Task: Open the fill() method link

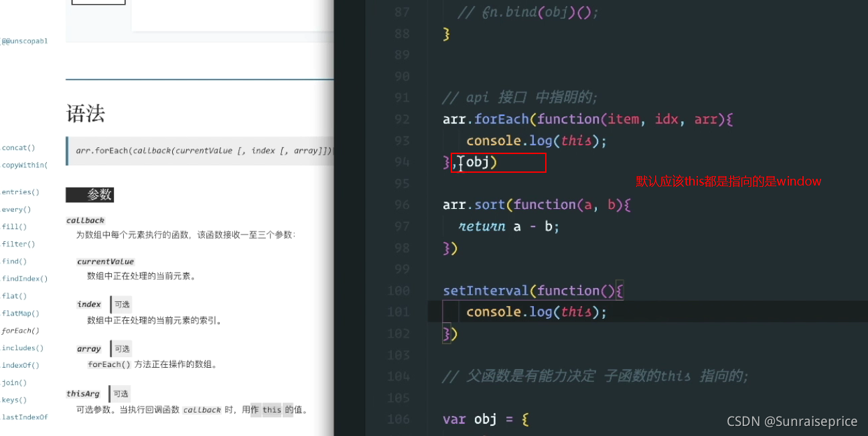Action: click(14, 226)
